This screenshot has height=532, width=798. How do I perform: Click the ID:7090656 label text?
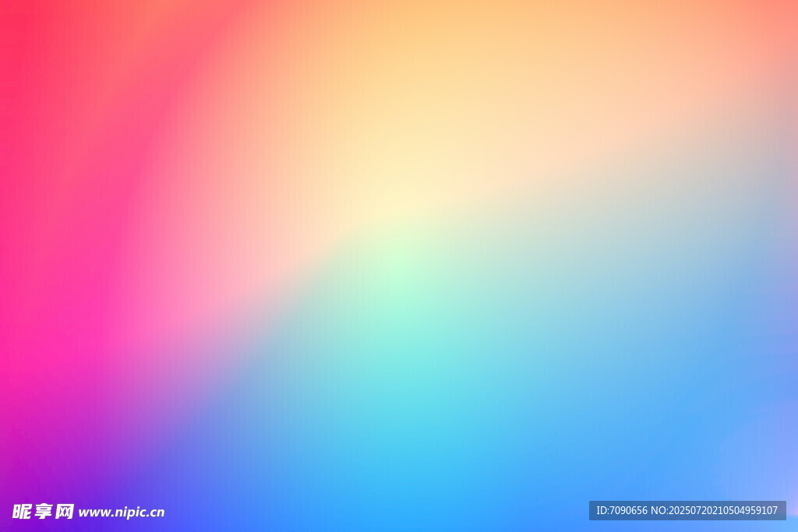click(x=621, y=511)
